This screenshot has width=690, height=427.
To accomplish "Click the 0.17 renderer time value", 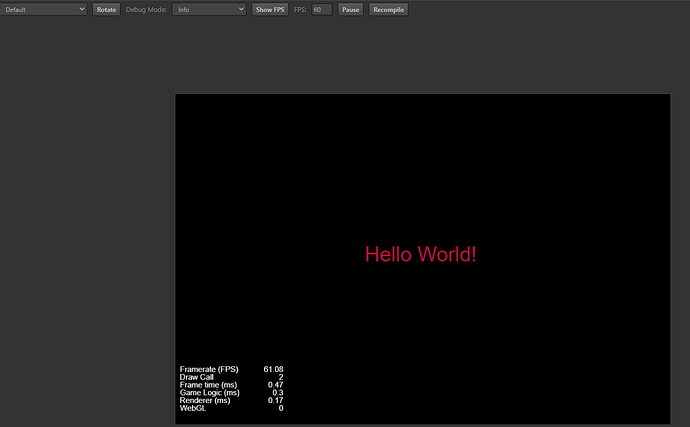I will tap(275, 400).
